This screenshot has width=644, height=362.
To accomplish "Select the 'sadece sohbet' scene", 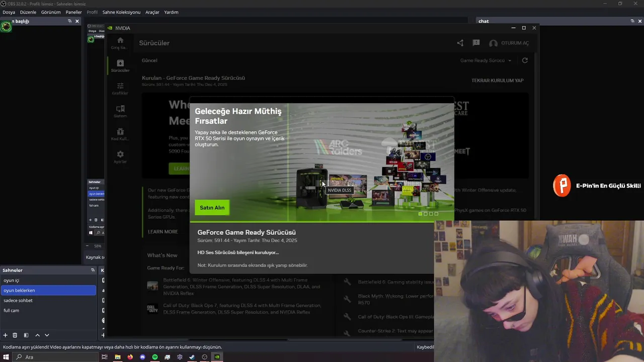I will tap(48, 300).
